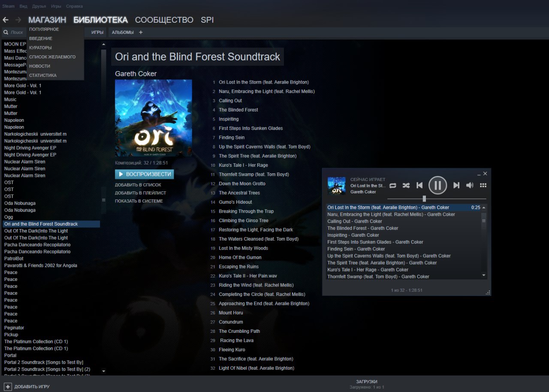Viewport: 549px width, 392px height.
Task: Go back with the left arrow
Action: [x=6, y=20]
